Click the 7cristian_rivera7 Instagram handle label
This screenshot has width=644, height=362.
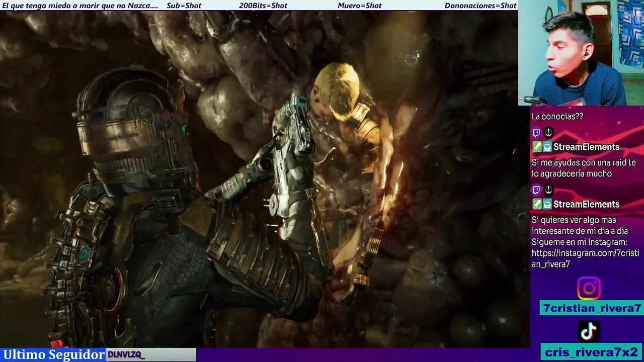click(x=592, y=308)
